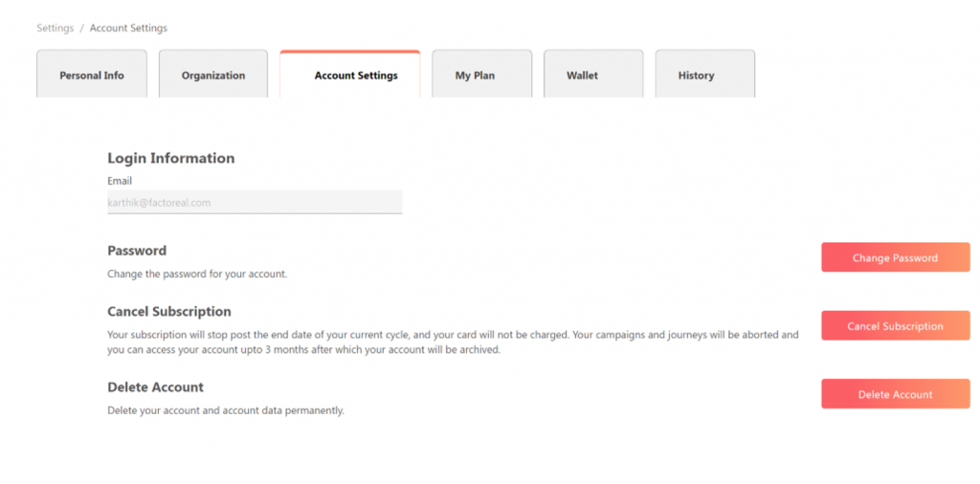The height and width of the screenshot is (484, 980).
Task: Click the Password section heading
Action: [137, 251]
